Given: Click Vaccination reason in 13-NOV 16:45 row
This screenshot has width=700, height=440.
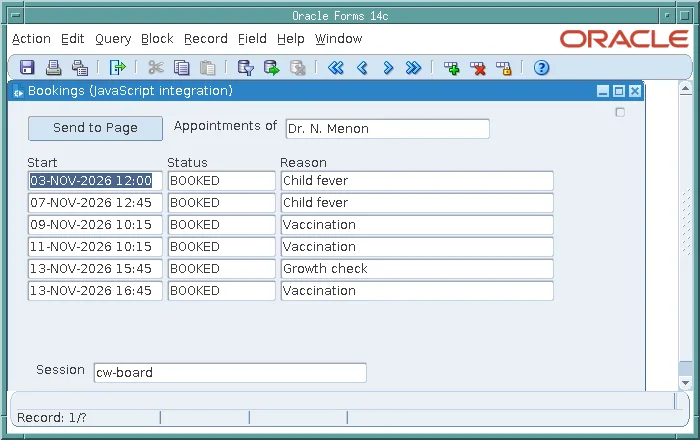Looking at the screenshot, I should pos(417,291).
